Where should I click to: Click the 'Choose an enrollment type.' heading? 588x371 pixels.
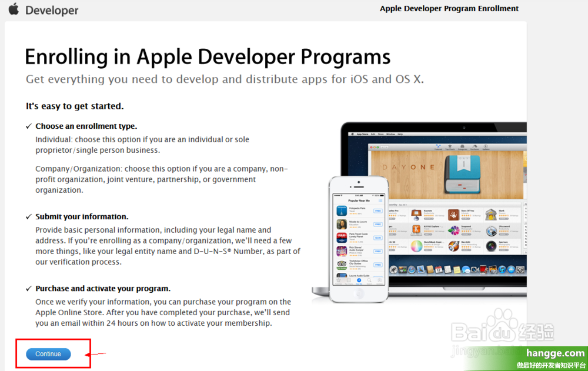pos(86,126)
